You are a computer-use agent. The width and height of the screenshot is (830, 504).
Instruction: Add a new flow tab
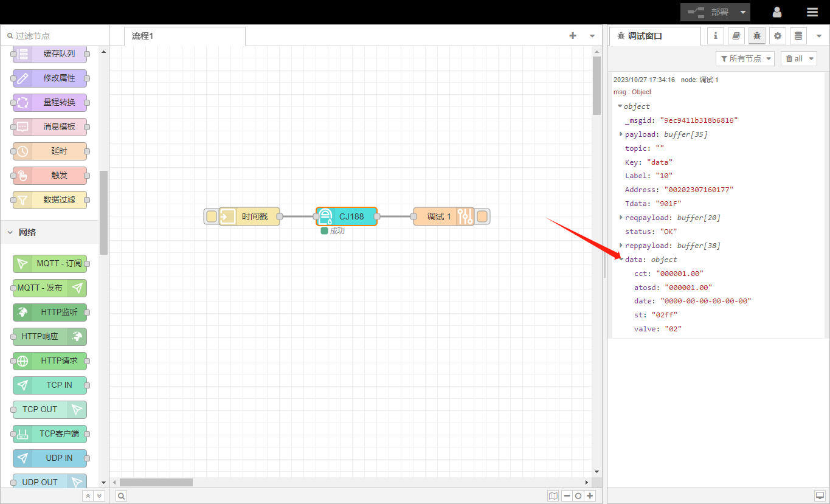(572, 36)
